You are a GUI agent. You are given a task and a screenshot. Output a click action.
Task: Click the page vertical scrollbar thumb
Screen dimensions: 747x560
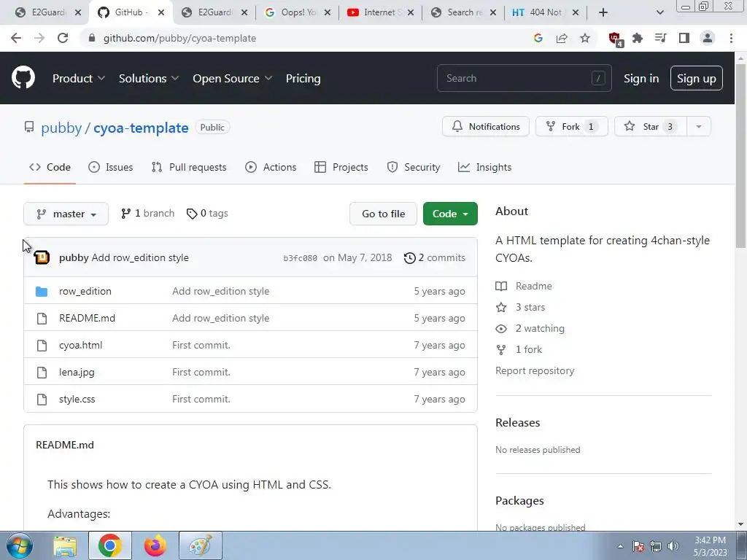(740, 155)
